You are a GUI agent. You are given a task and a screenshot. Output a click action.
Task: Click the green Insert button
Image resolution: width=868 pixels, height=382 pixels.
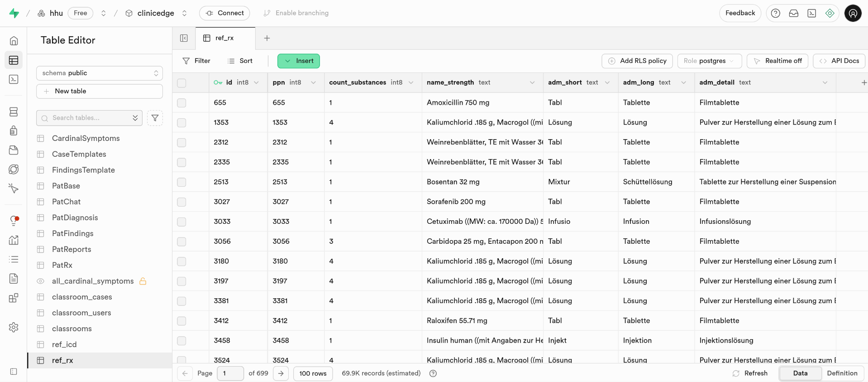299,61
